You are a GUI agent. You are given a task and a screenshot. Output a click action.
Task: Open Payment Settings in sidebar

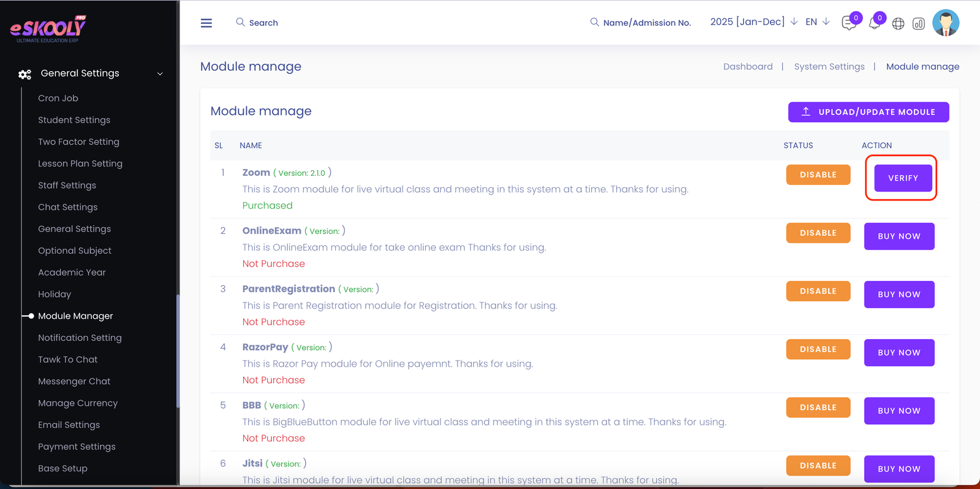pos(77,447)
